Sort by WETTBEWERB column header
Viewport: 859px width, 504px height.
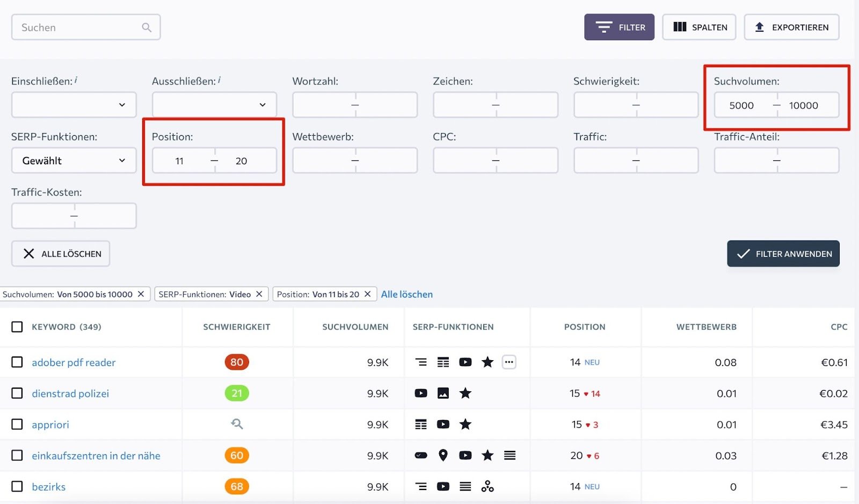(707, 327)
